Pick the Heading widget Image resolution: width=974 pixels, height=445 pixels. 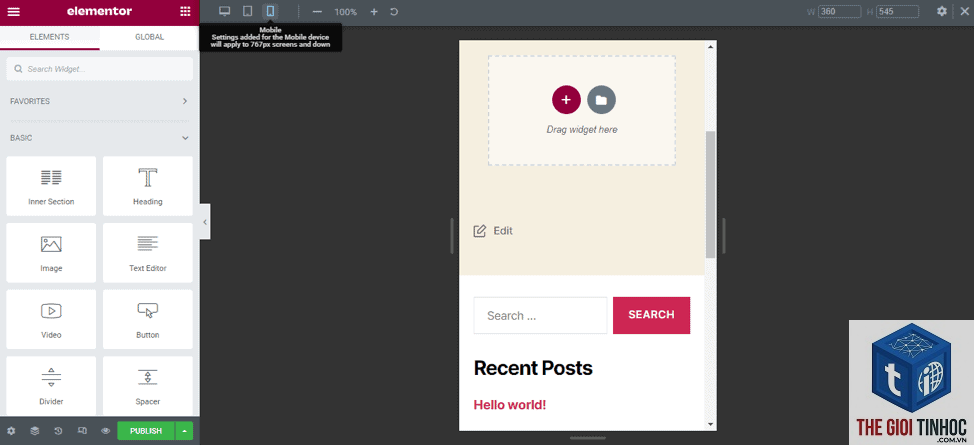[148, 186]
